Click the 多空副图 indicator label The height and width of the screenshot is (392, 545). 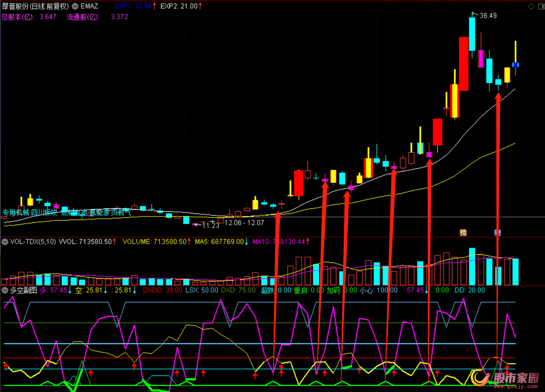tap(24, 290)
